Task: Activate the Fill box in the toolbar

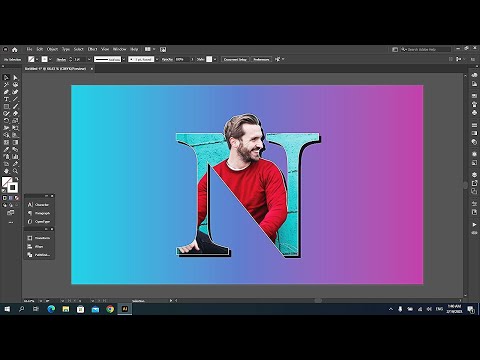Action: coord(7,182)
